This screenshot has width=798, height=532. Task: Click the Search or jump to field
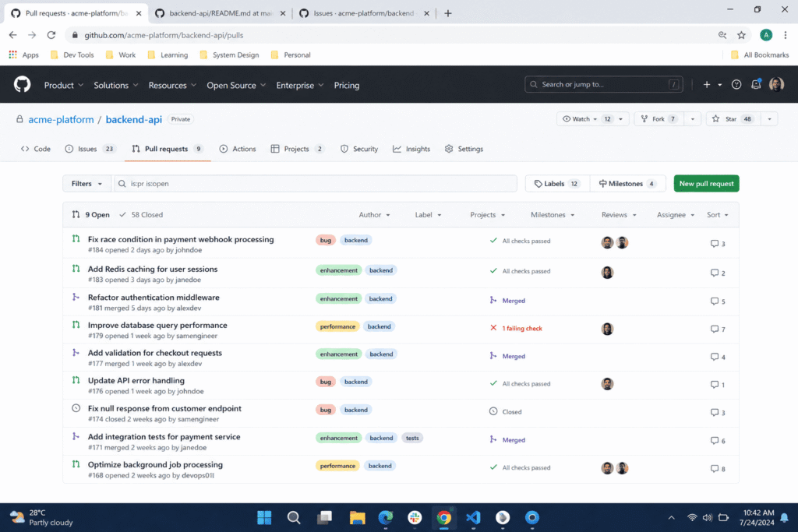click(x=604, y=84)
